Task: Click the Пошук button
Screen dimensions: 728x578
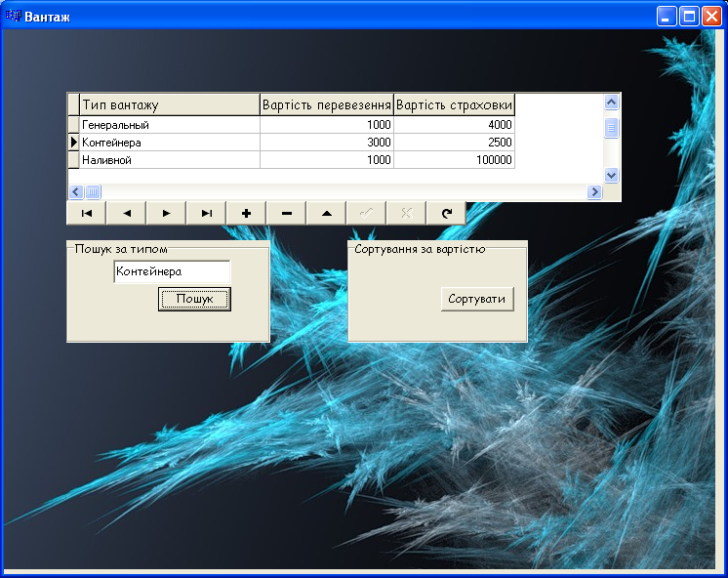Action: tap(194, 299)
